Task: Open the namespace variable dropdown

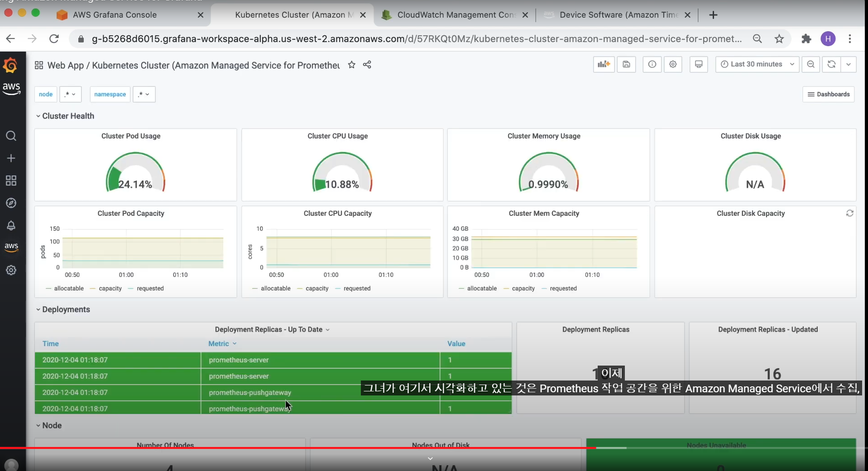Action: (144, 94)
